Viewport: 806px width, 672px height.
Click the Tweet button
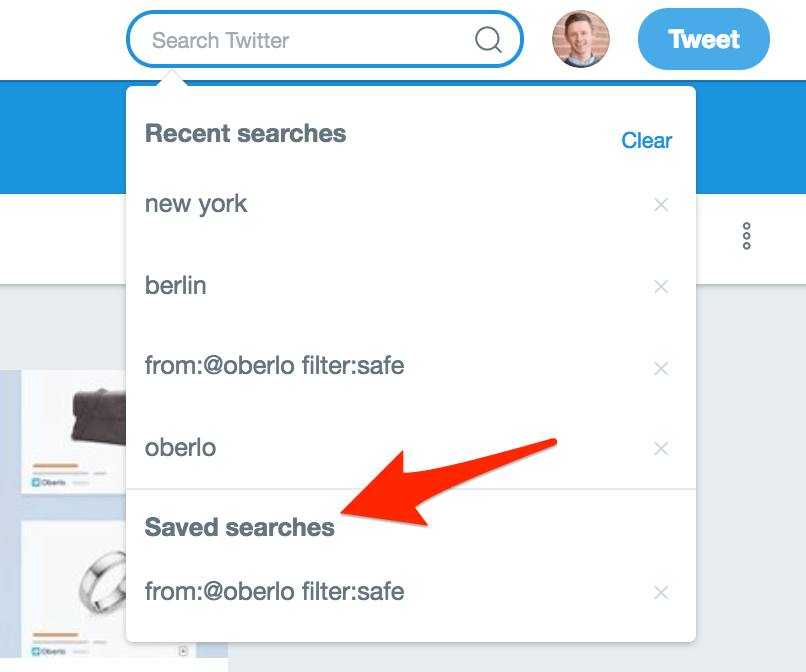click(x=703, y=40)
